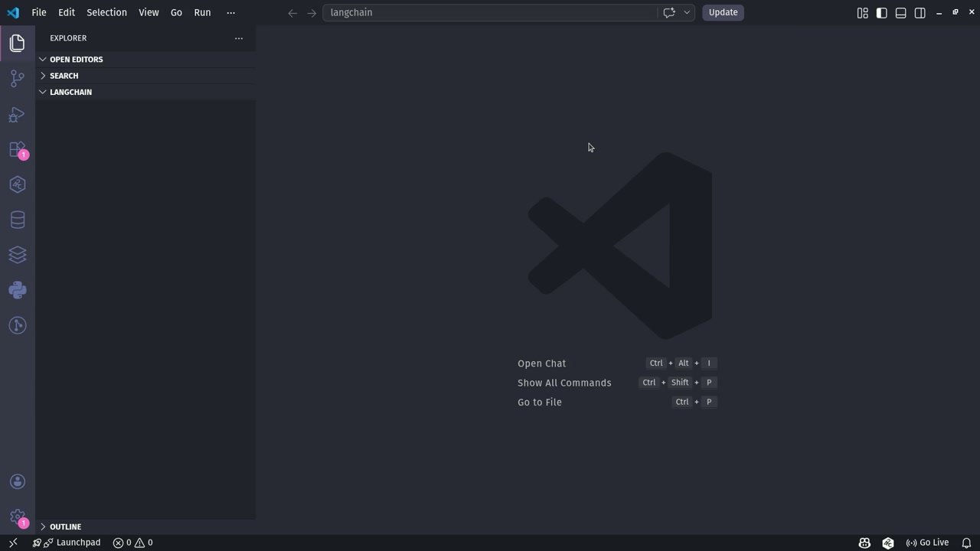
Task: Go back using the left arrow
Action: [x=292, y=12]
